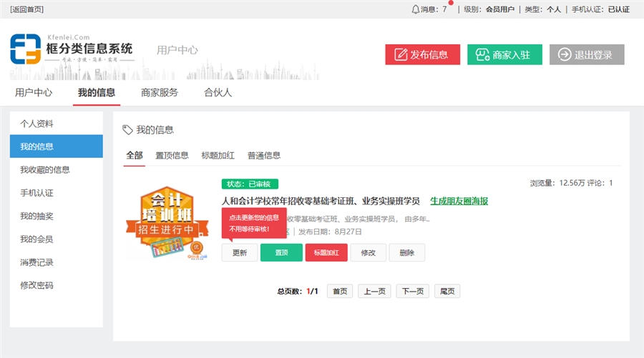The image size is (644, 358).
Task: Filter by 置顶信息 tab
Action: 172,155
